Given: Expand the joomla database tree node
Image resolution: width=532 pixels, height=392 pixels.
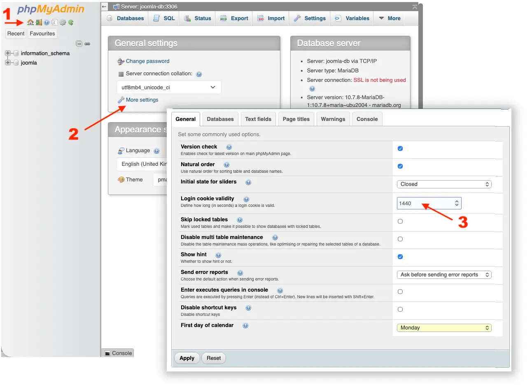Looking at the screenshot, I should (7, 63).
